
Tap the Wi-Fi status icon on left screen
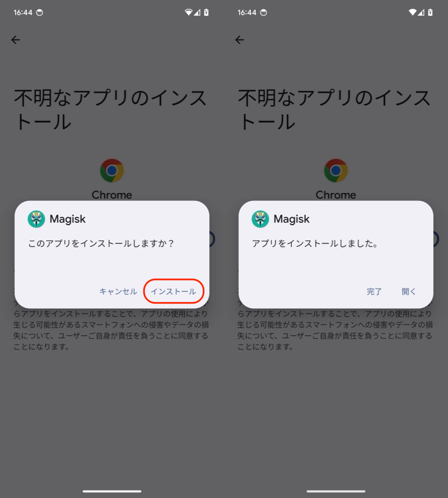[189, 12]
